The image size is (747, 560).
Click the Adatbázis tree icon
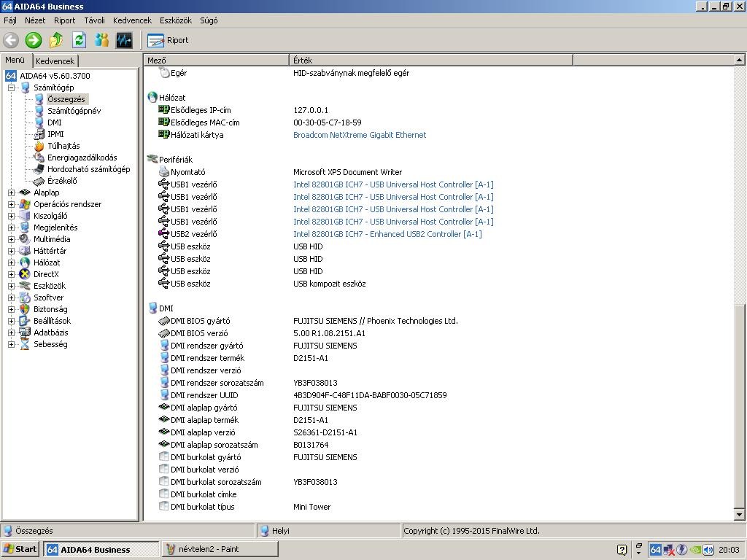[25, 332]
